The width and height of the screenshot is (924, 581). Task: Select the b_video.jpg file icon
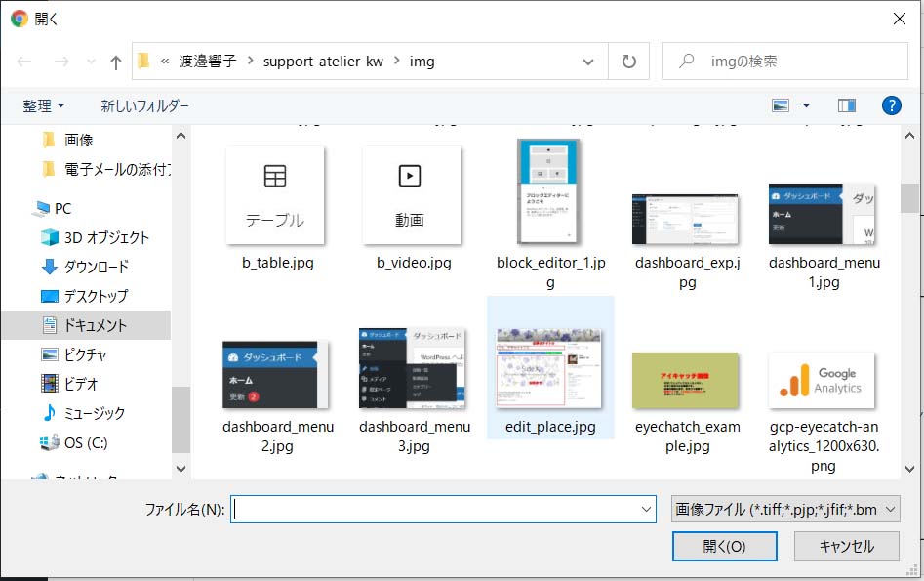tap(411, 195)
